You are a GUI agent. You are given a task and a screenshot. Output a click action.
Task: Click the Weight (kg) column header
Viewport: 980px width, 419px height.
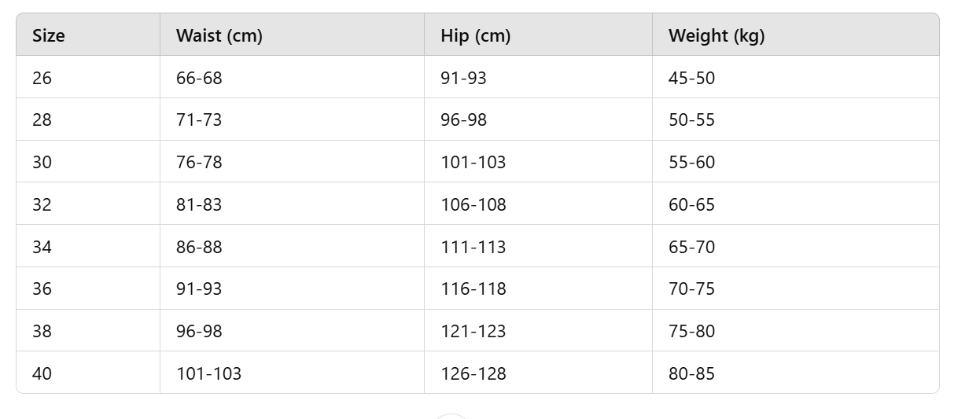point(717,35)
